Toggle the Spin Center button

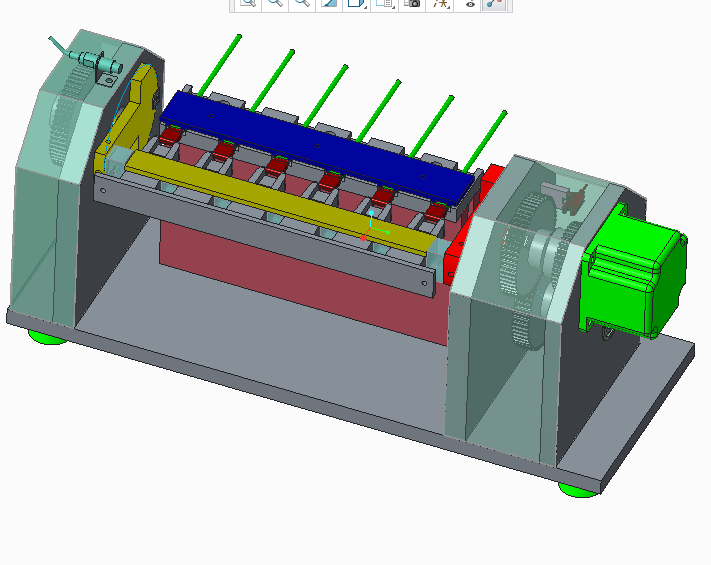point(495,3)
